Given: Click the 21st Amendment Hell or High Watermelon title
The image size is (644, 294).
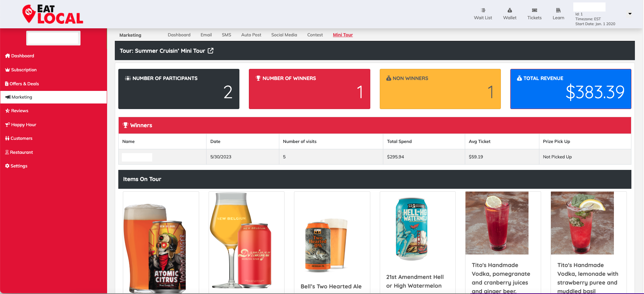Looking at the screenshot, I should click(415, 281).
